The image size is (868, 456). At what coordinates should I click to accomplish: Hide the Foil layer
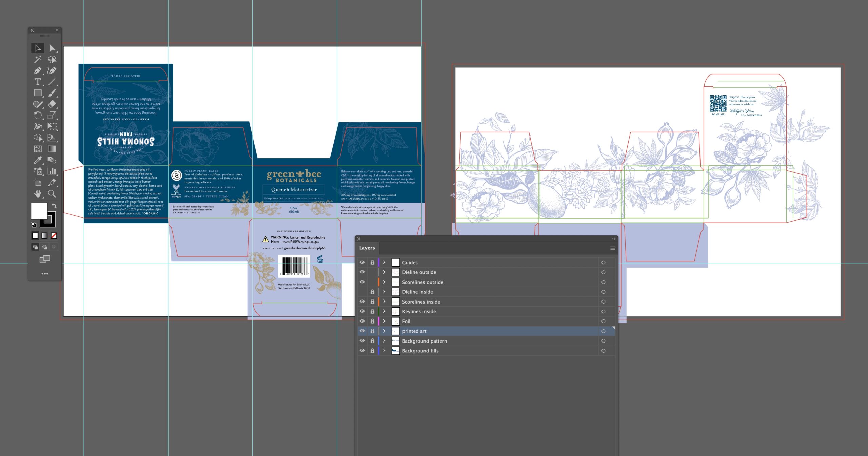click(362, 321)
